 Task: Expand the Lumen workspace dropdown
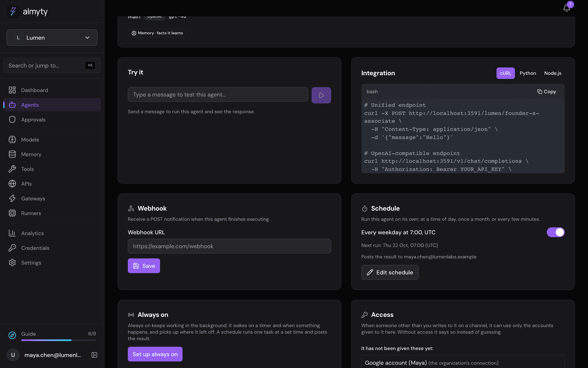point(52,38)
